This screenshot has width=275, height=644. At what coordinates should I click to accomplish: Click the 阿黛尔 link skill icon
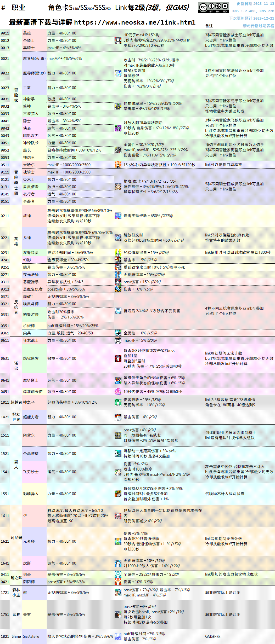coord(118,435)
